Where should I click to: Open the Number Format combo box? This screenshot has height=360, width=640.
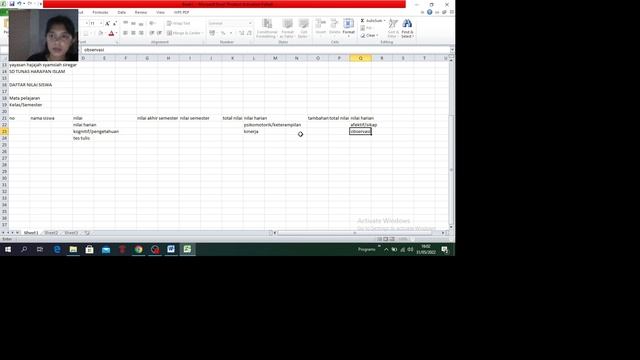tap(230, 23)
